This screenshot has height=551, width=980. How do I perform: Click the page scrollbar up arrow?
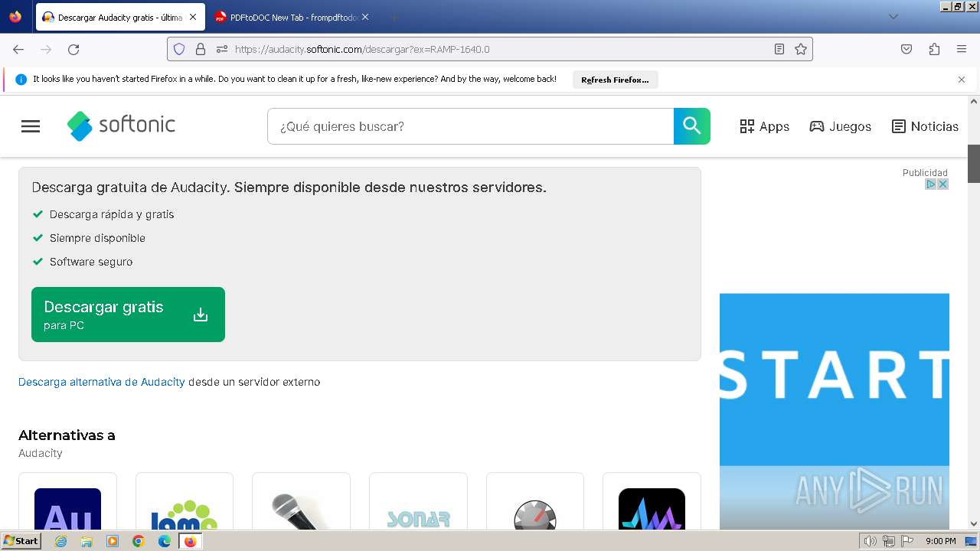pos(974,101)
